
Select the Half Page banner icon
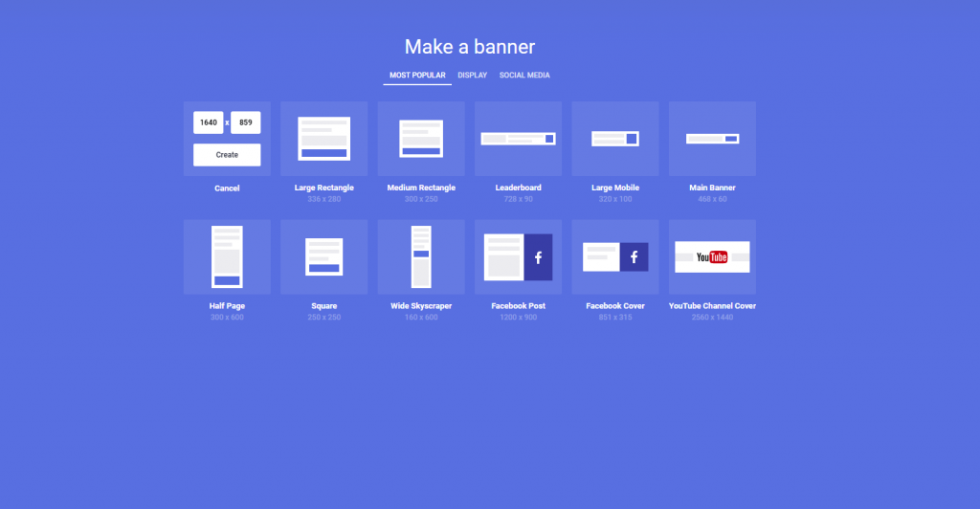click(227, 256)
